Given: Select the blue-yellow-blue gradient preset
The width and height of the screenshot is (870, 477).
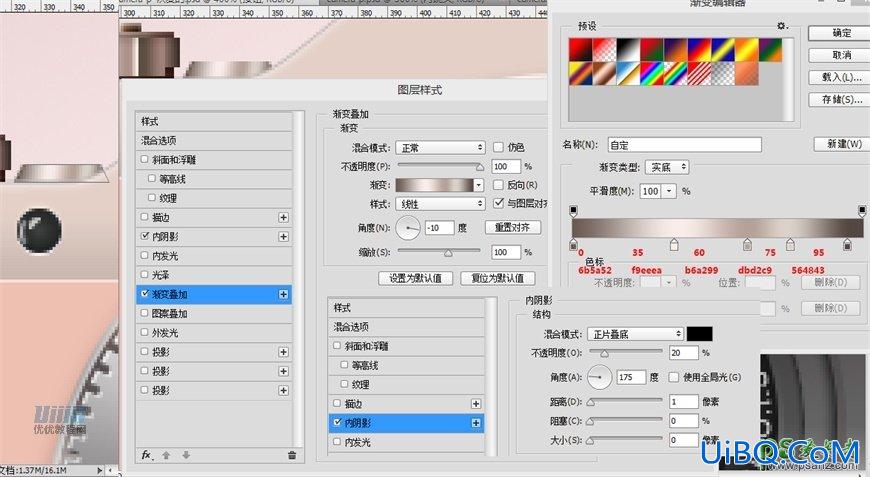Looking at the screenshot, I should [723, 50].
